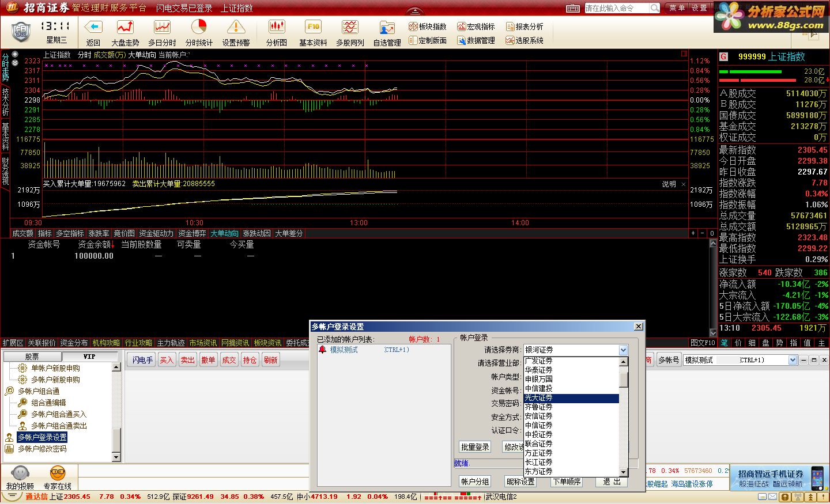
Task: Open 基本资料 F10 icon
Action: coord(313,27)
